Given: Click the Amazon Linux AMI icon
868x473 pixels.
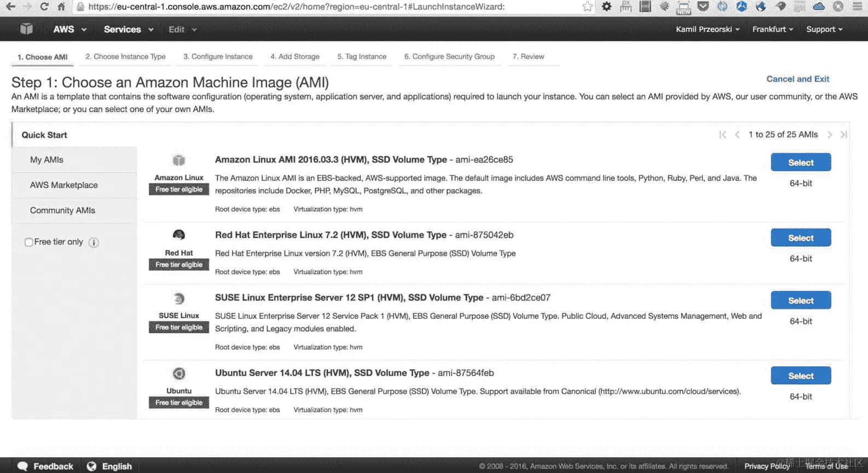Looking at the screenshot, I should pyautogui.click(x=179, y=160).
